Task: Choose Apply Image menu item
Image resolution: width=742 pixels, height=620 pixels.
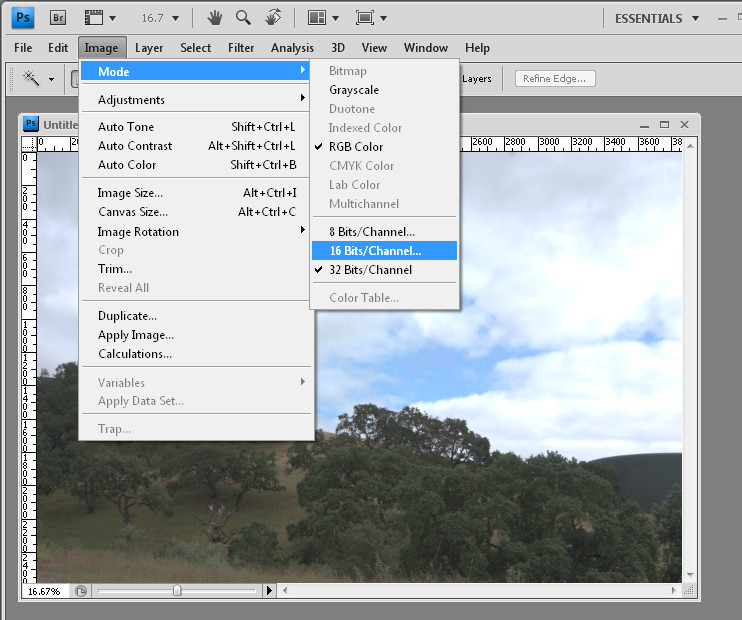Action: (194, 335)
